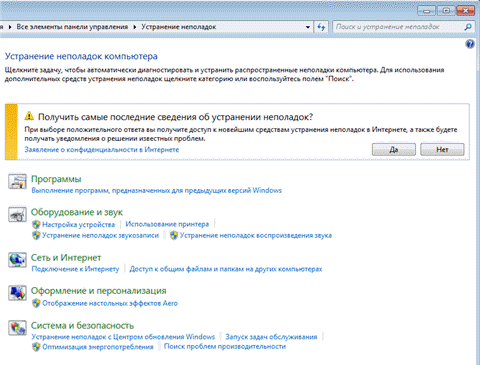480x365 pixels.
Task: Open Заявление о конфиденциальности в Интернете link
Action: (x=102, y=150)
